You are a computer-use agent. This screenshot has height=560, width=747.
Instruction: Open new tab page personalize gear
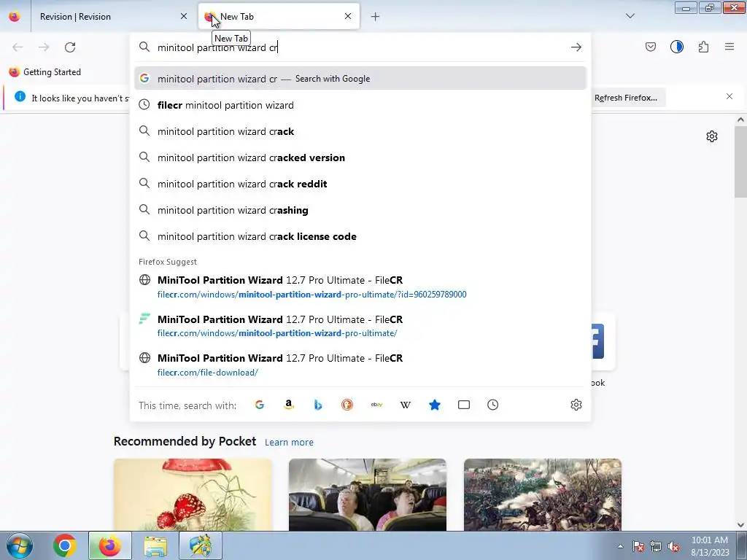point(712,136)
